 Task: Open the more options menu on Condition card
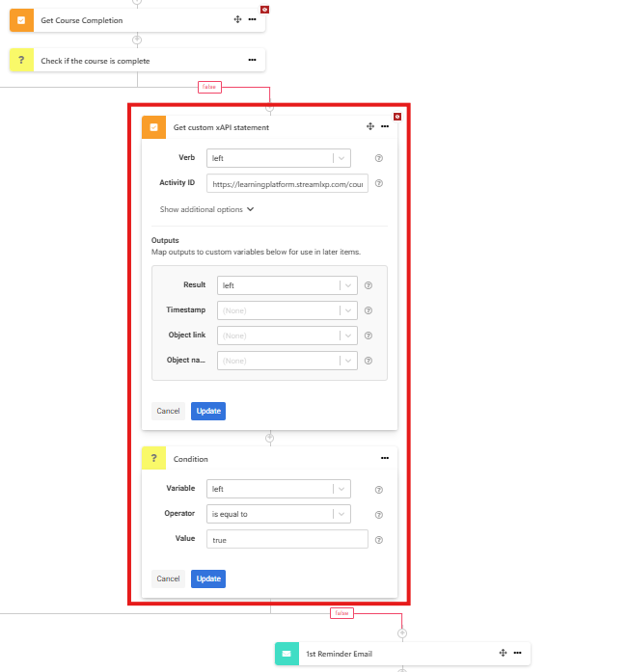point(385,458)
